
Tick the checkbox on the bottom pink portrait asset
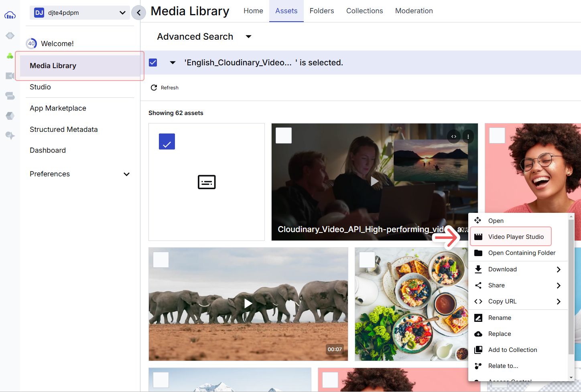point(330,380)
